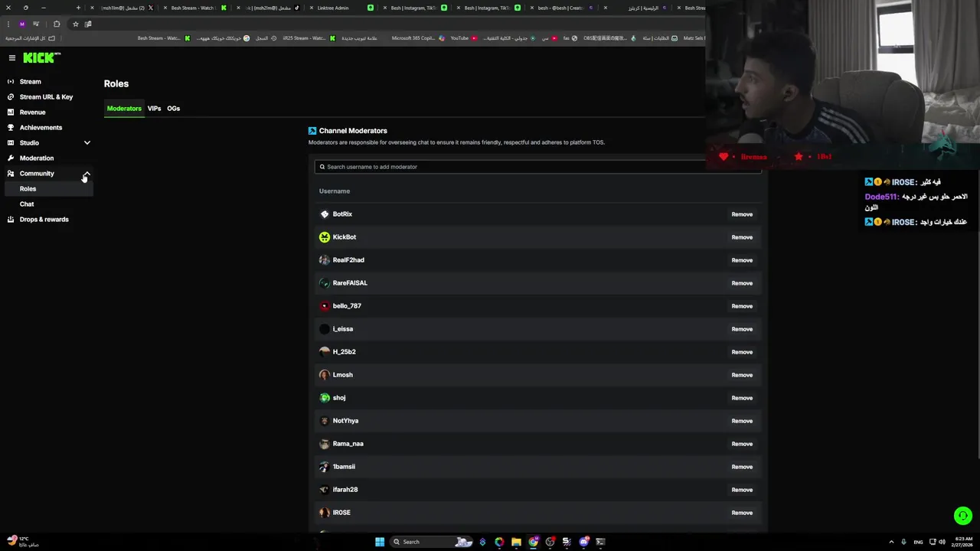The width and height of the screenshot is (980, 551).
Task: Click the BotRix avatar icon
Action: (325, 214)
